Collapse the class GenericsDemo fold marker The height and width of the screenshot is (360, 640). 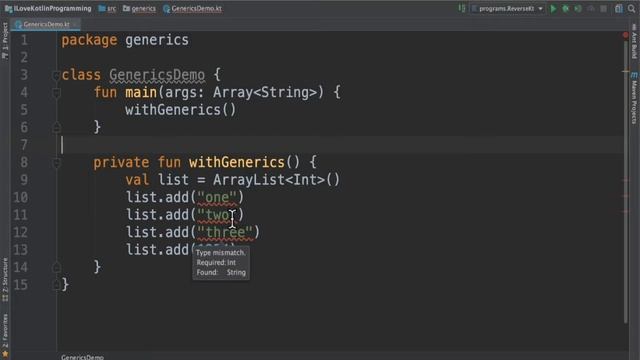[57, 75]
